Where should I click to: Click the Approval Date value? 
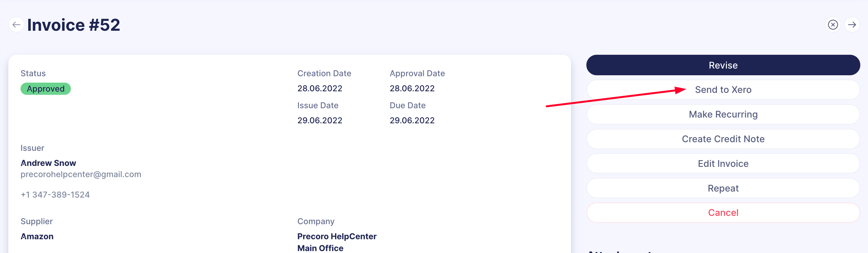pyautogui.click(x=412, y=88)
